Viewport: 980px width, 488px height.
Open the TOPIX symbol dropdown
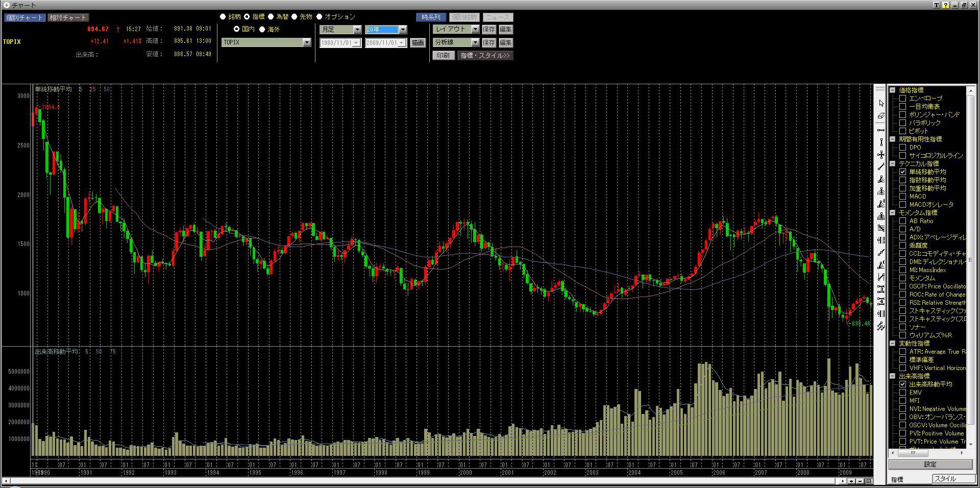(x=307, y=42)
